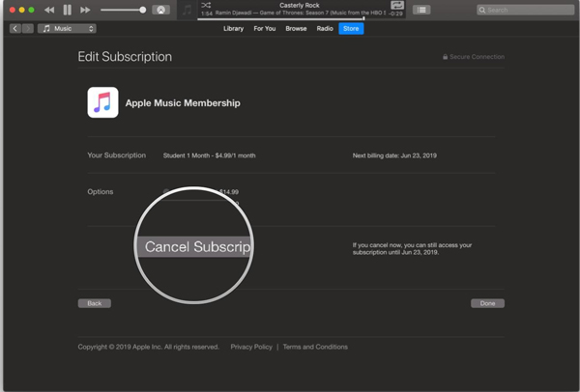The width and height of the screenshot is (580, 392).
Task: Skip back to the previous track
Action: pyautogui.click(x=49, y=10)
